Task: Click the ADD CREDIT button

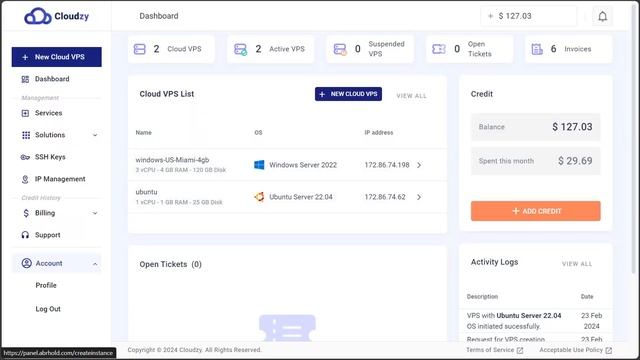Action: pos(536,211)
